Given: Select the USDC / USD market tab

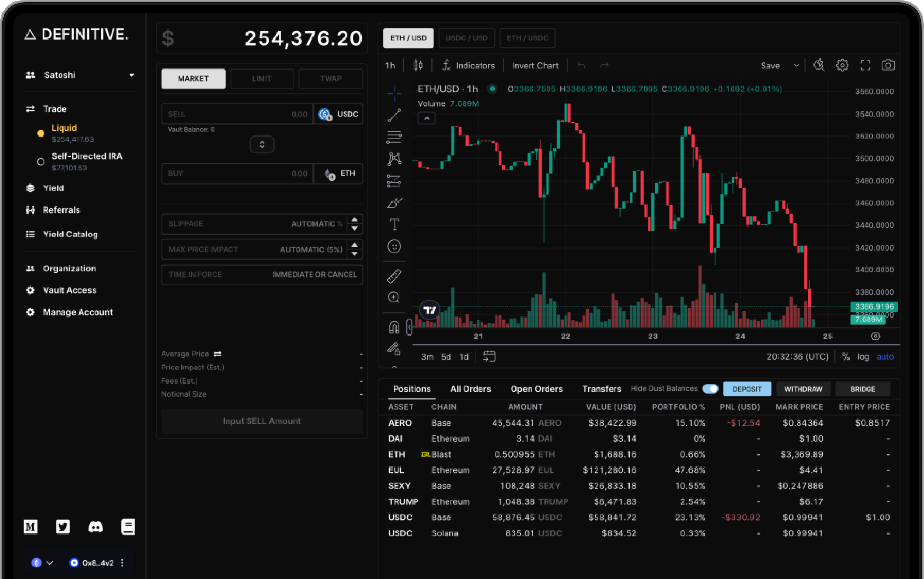Looking at the screenshot, I should [x=467, y=38].
